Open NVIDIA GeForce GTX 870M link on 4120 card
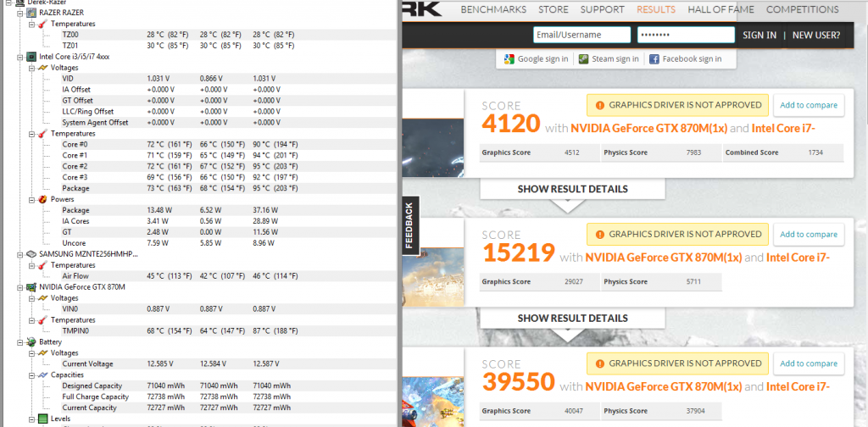The width and height of the screenshot is (868, 427). (648, 128)
